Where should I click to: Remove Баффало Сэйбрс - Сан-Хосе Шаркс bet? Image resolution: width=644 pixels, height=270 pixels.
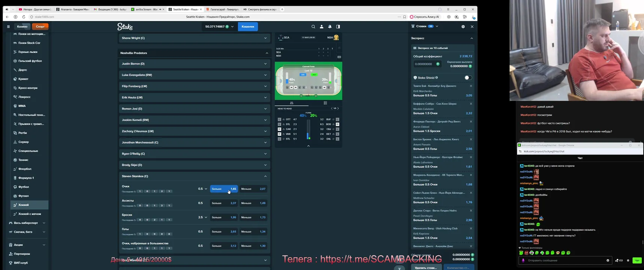[x=471, y=104]
